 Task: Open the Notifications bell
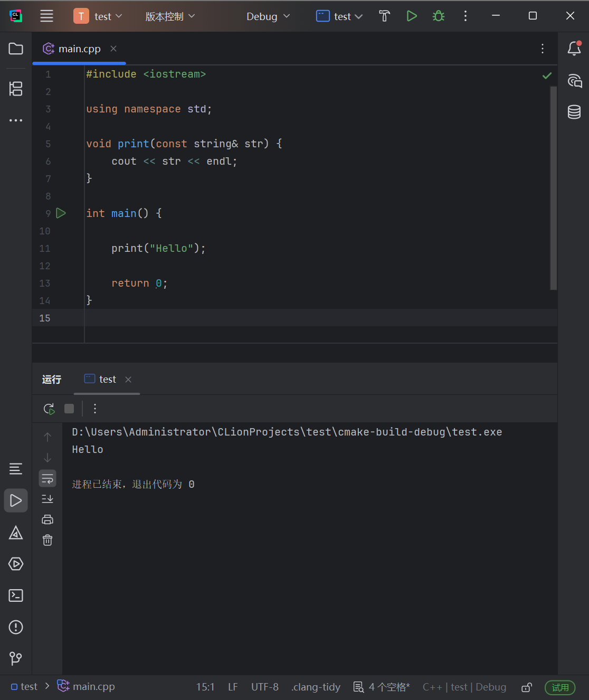click(x=574, y=49)
